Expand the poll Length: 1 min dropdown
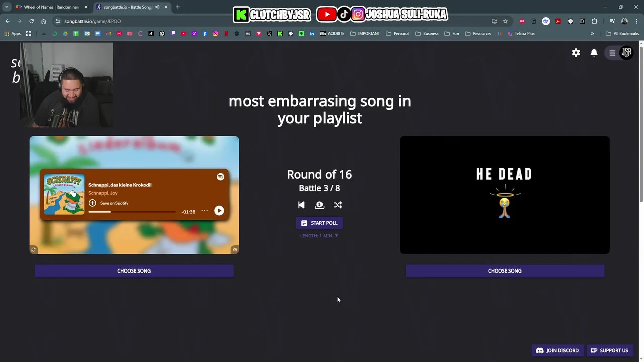The width and height of the screenshot is (644, 362). [x=319, y=236]
